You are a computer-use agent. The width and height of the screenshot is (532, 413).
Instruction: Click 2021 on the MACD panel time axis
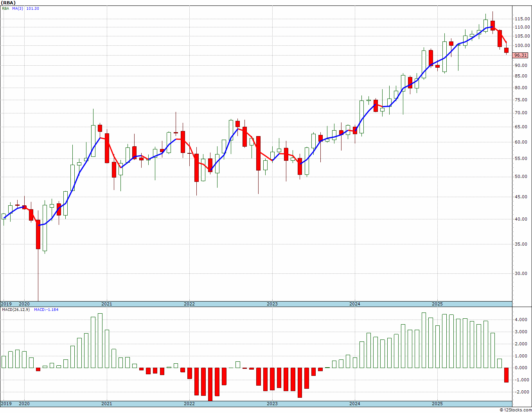click(107, 404)
